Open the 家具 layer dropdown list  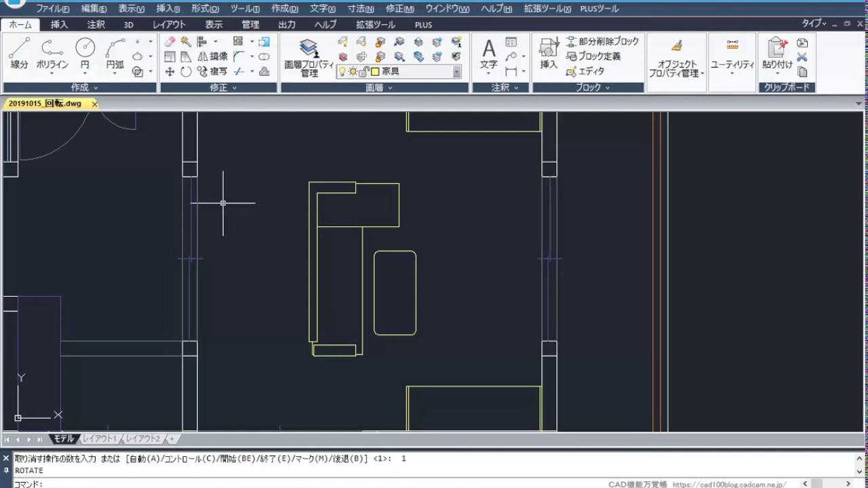coord(456,72)
